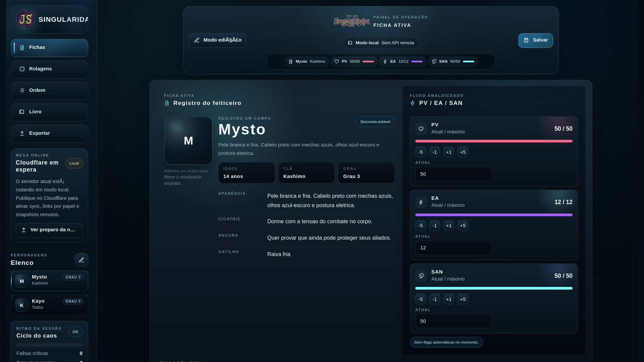The height and width of the screenshot is (362, 644).
Task: Increase SAN by 1
Action: [449, 299]
